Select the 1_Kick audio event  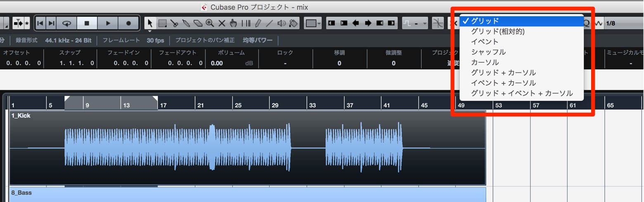(x=247, y=148)
